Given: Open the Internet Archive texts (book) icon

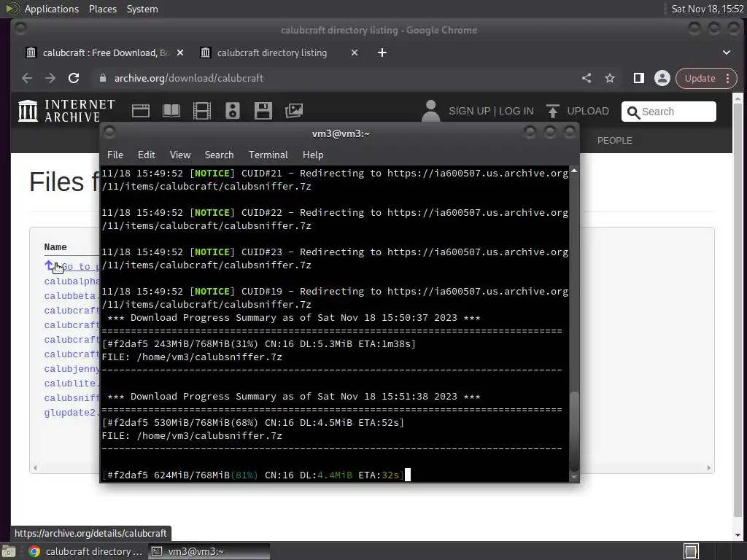Looking at the screenshot, I should pyautogui.click(x=171, y=111).
